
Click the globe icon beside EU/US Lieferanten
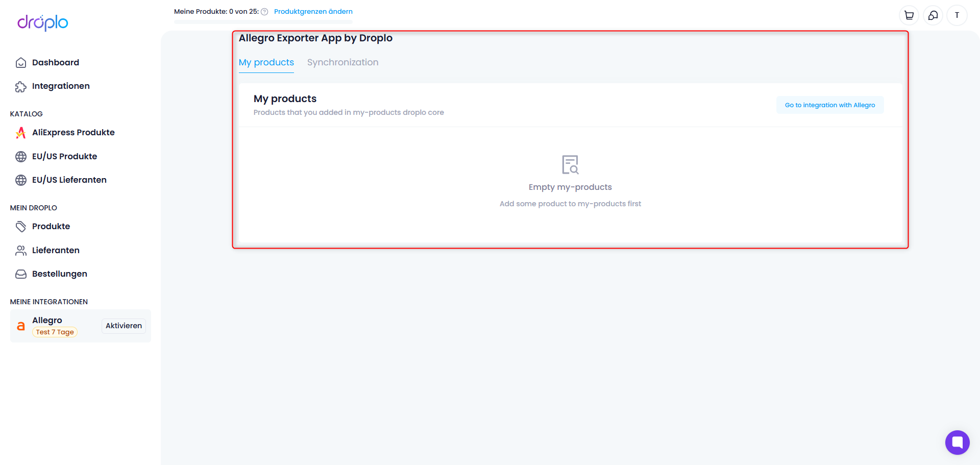(x=21, y=180)
